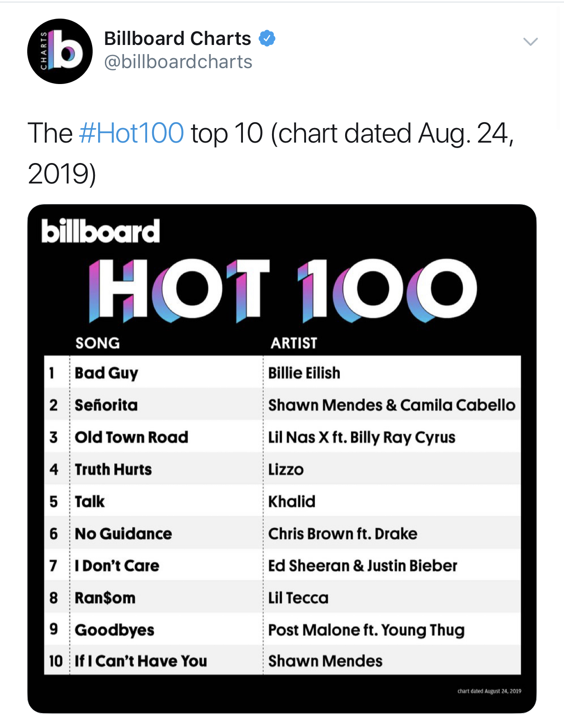Select the Old Town Road entry

[x=282, y=437]
